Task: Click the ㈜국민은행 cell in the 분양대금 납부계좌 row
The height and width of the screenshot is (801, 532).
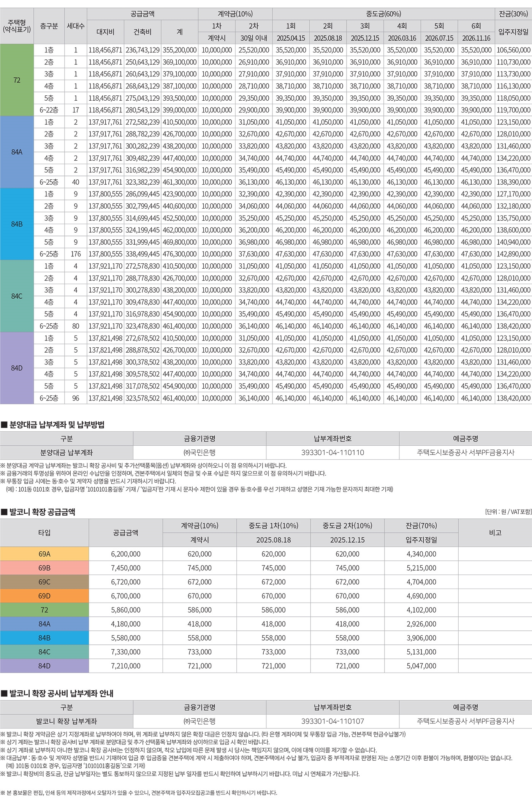Action: click(199, 453)
